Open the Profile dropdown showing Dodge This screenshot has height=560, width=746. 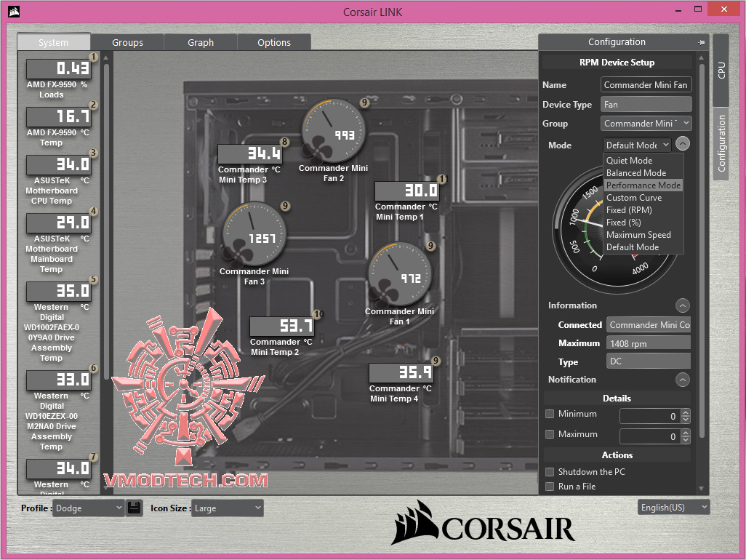(89, 508)
